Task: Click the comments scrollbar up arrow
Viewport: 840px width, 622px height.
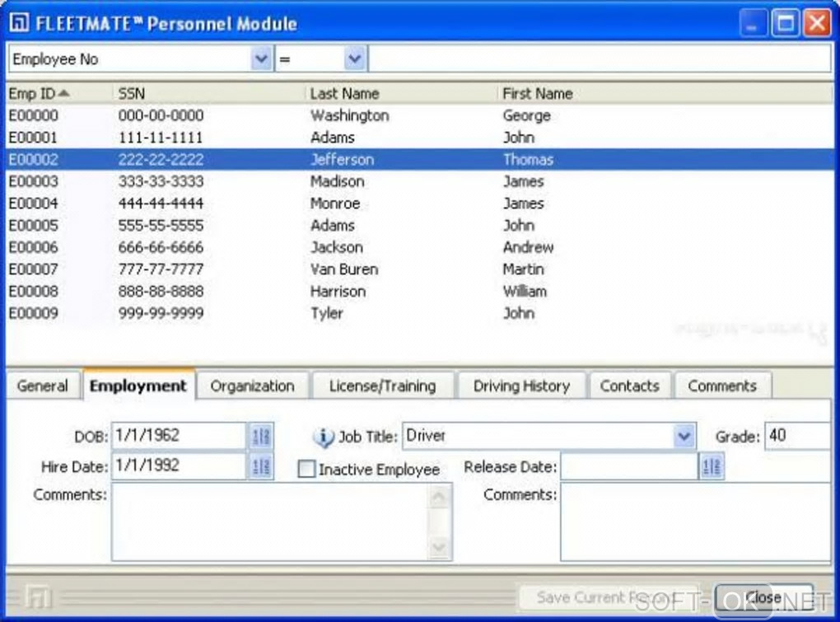Action: (x=439, y=497)
